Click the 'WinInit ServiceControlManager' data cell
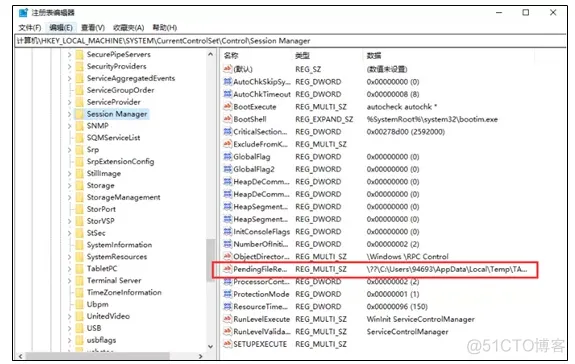The width and height of the screenshot is (575, 364). [x=420, y=319]
